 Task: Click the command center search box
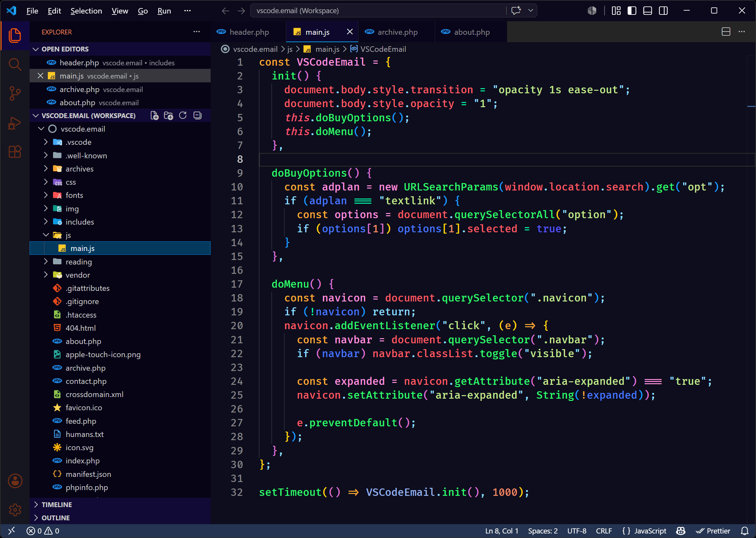378,11
